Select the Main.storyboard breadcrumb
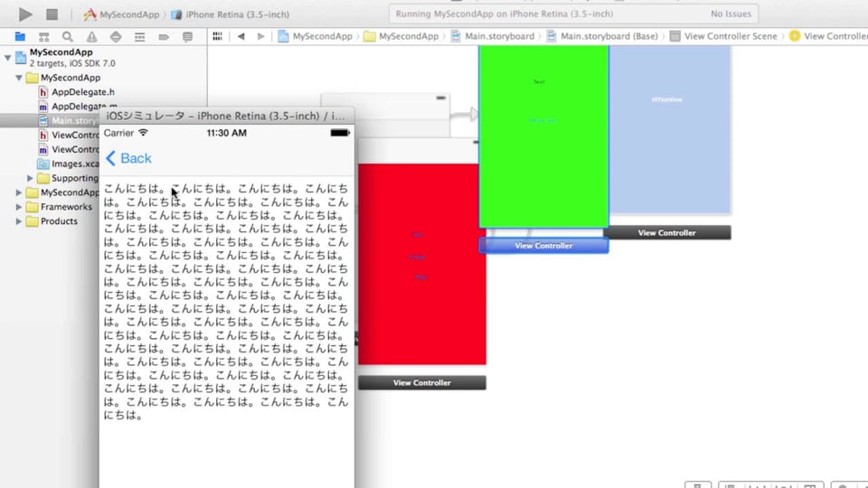Viewport: 868px width, 488px height. tap(493, 36)
